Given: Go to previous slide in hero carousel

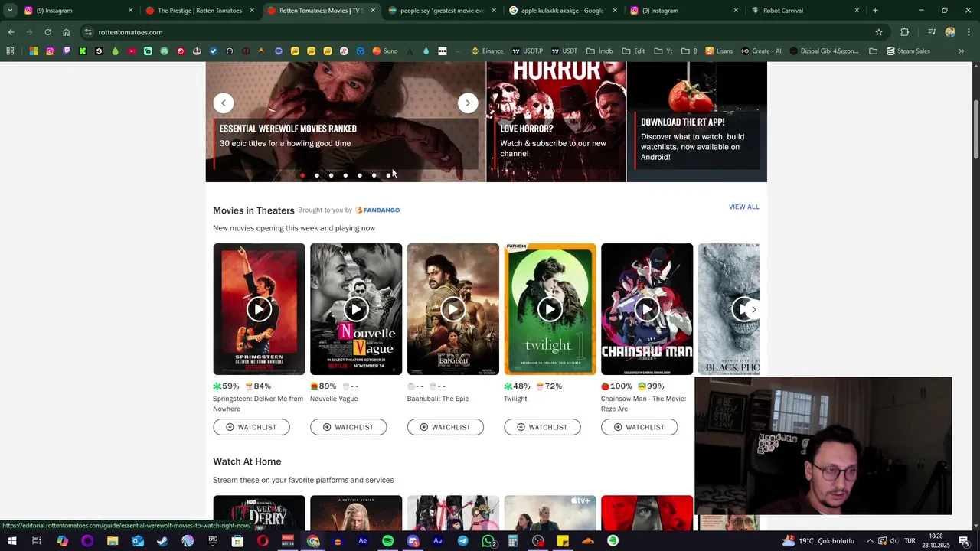Looking at the screenshot, I should pos(224,103).
